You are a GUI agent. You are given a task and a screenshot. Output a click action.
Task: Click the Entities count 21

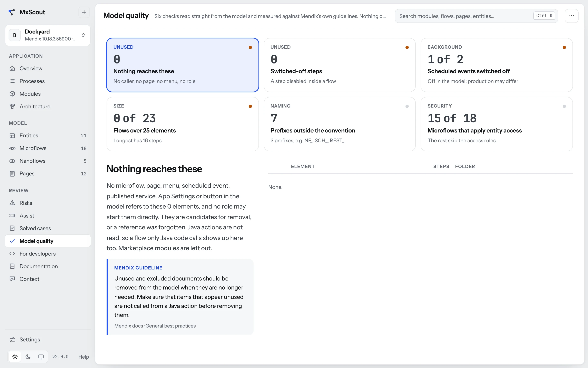(x=84, y=136)
